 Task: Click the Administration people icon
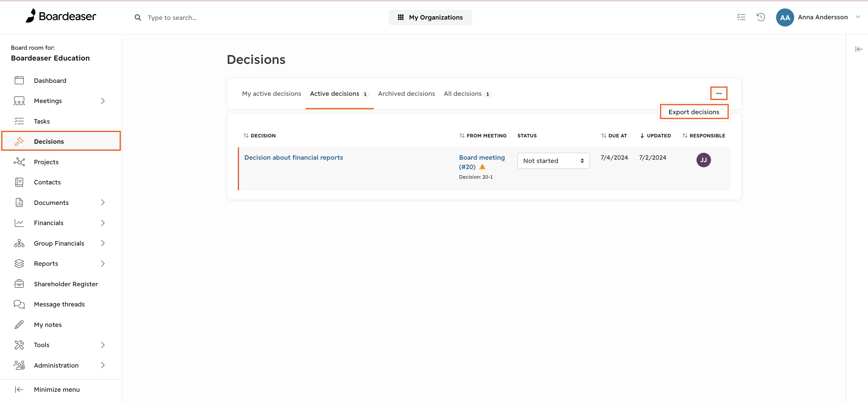[19, 365]
